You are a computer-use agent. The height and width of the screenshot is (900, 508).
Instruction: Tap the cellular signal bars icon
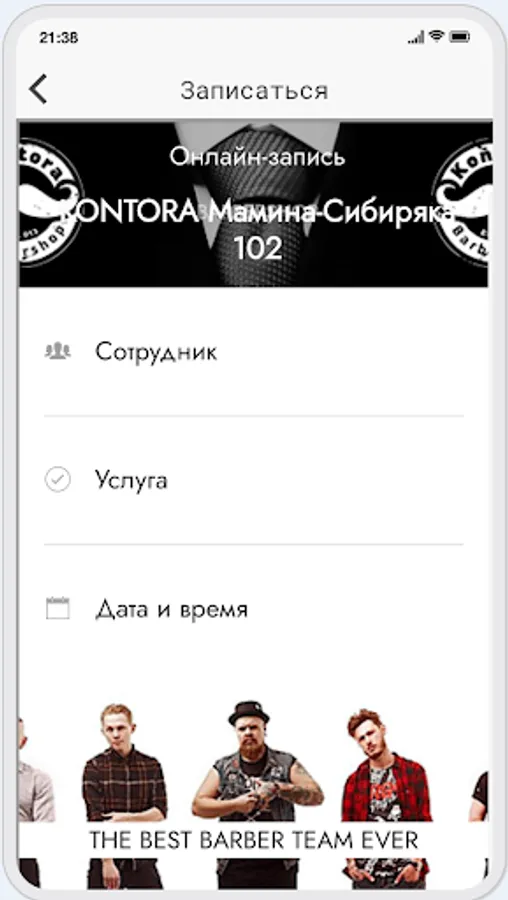416,37
